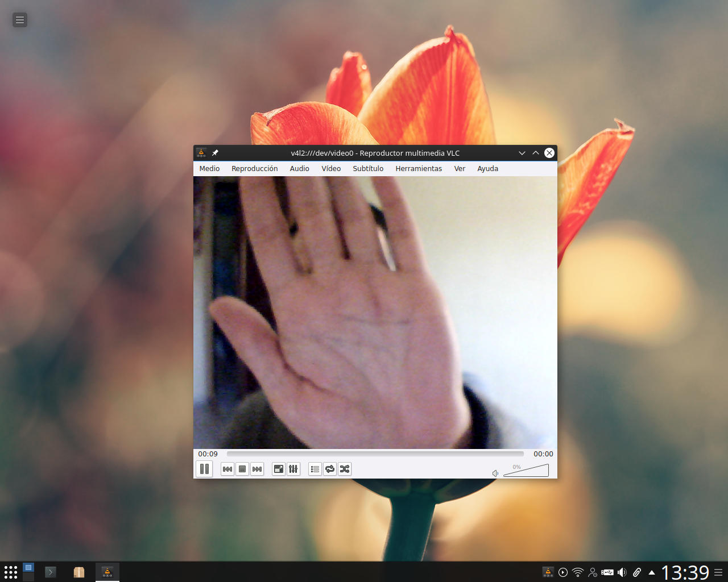
Task: Expand hidden system tray icons arrow
Action: [652, 572]
